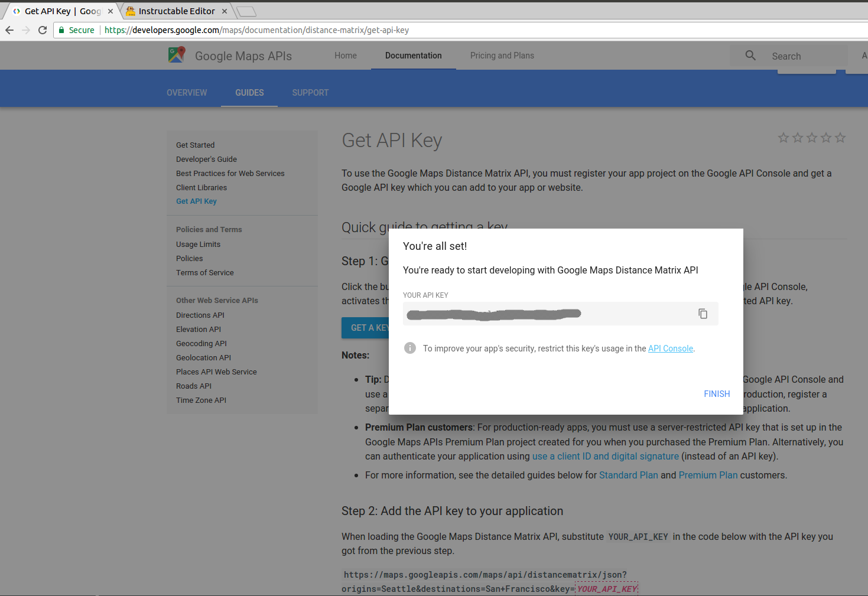Click the Policies and Terms sidebar heading

(209, 230)
